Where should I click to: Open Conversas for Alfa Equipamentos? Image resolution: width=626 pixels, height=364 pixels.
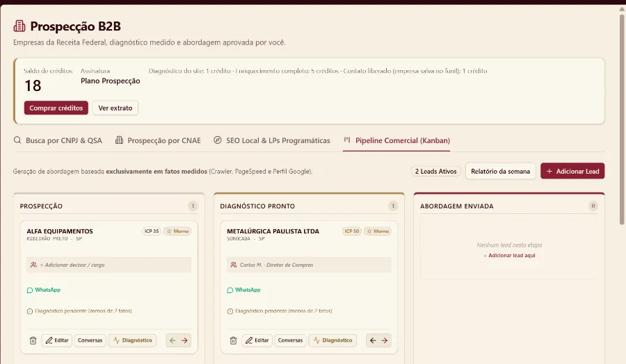90,340
